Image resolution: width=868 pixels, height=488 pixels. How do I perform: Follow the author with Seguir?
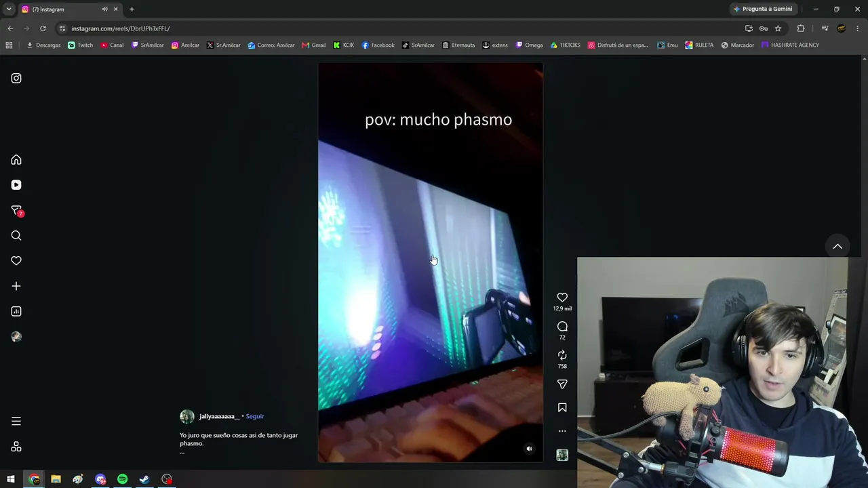click(x=255, y=416)
